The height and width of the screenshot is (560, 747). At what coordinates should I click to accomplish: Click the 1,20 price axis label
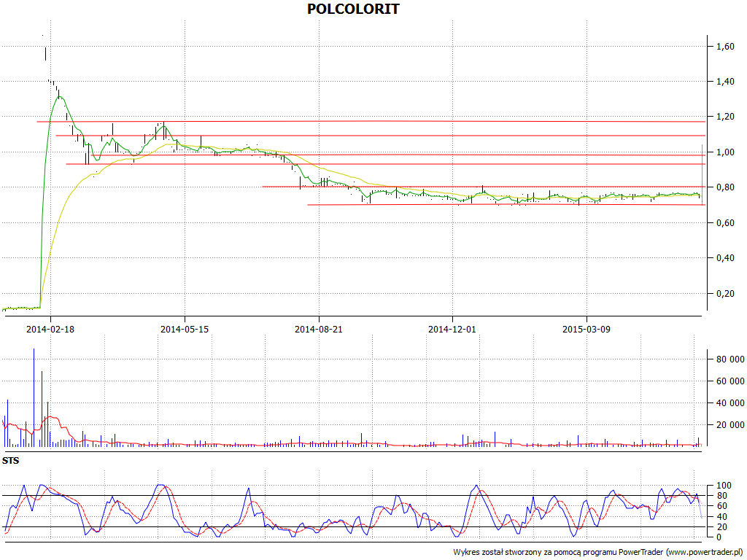point(725,117)
